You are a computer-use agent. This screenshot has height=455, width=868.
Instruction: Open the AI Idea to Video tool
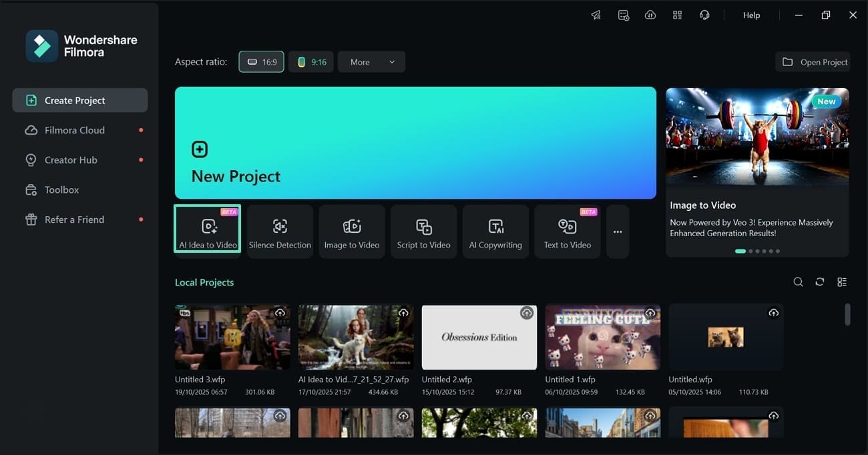[x=207, y=231]
